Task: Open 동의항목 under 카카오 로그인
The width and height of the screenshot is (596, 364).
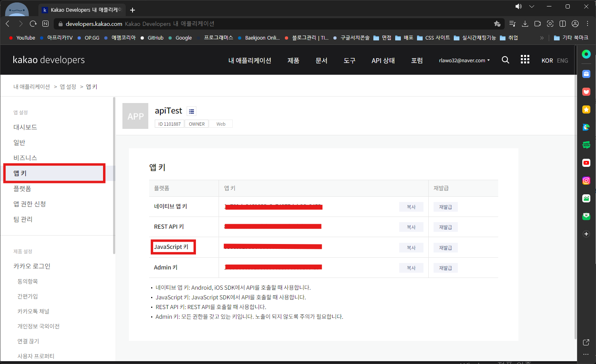Action: pyautogui.click(x=27, y=282)
